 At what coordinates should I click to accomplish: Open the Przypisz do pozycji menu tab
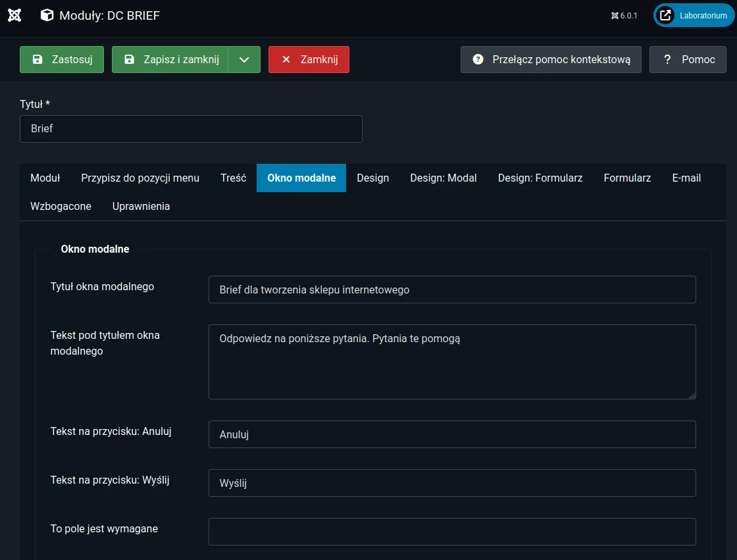[140, 178]
